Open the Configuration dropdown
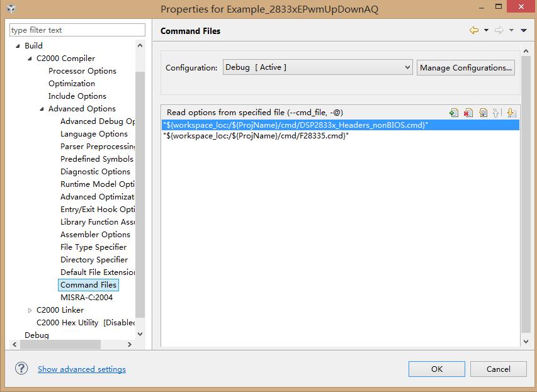The width and height of the screenshot is (537, 392). click(x=317, y=67)
